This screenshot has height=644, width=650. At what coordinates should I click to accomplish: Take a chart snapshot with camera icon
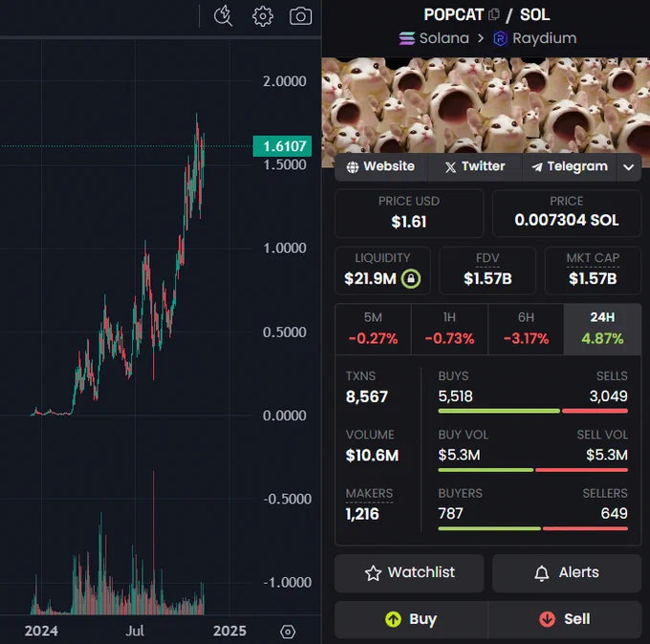tap(300, 16)
